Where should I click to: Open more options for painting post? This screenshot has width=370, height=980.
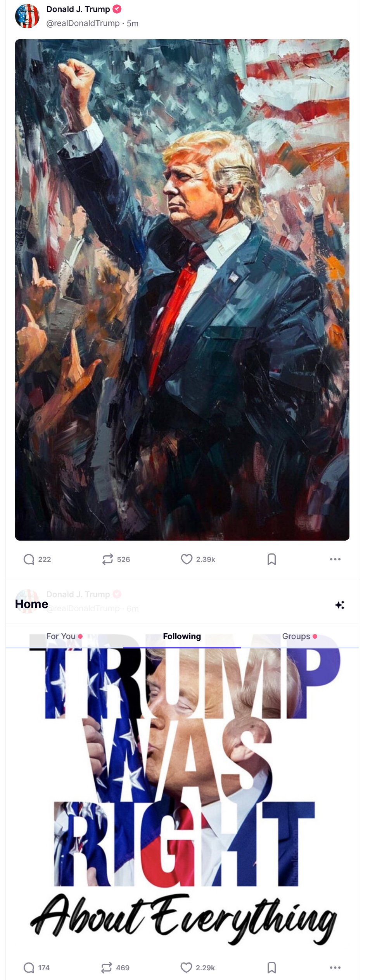[335, 559]
